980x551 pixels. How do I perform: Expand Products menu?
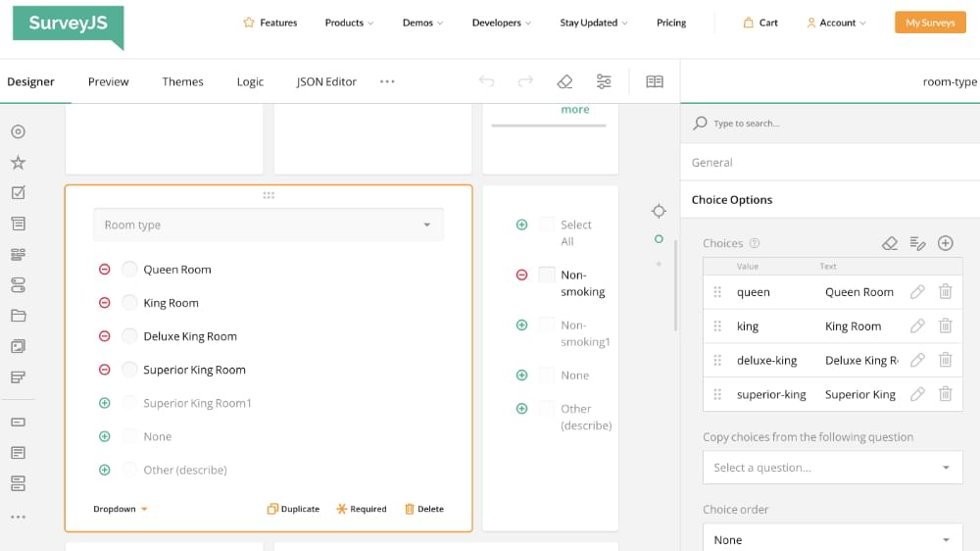point(349,23)
